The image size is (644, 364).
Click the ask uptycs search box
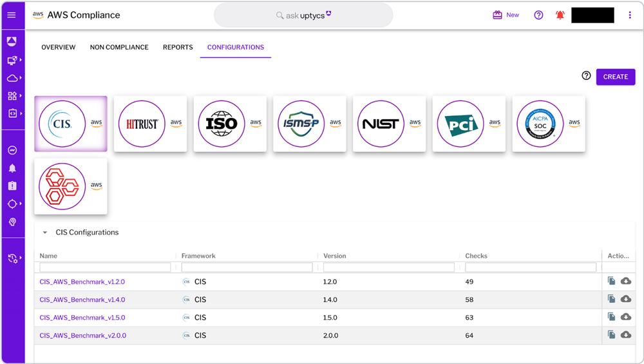(303, 15)
